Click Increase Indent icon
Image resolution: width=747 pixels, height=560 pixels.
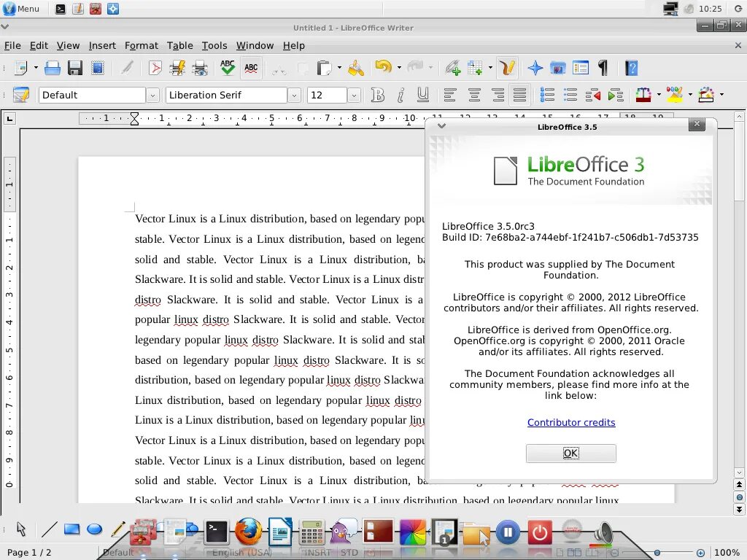click(x=616, y=95)
